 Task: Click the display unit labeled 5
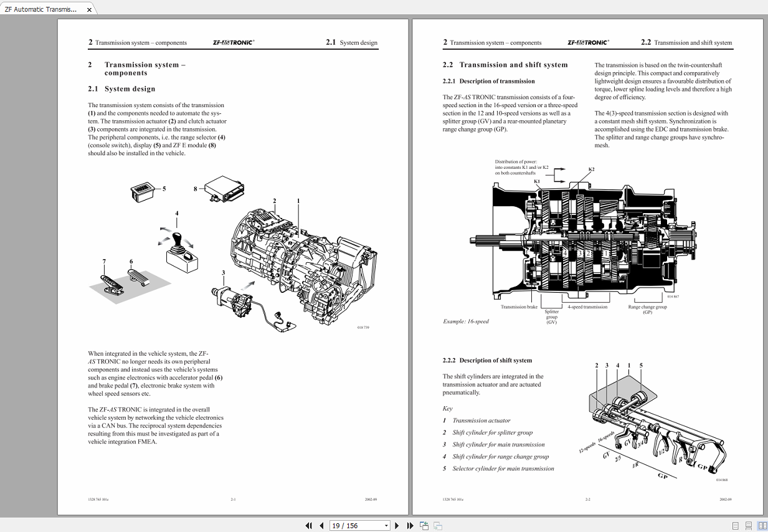pyautogui.click(x=142, y=191)
